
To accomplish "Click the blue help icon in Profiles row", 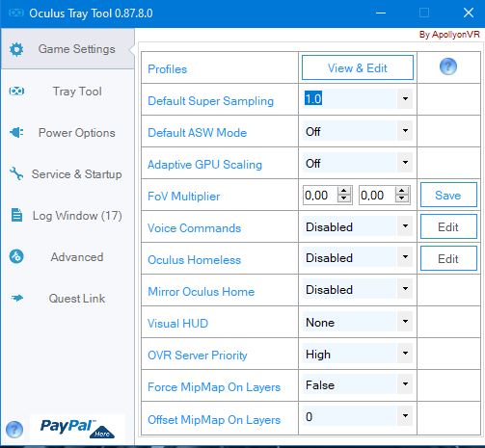I will 448,66.
